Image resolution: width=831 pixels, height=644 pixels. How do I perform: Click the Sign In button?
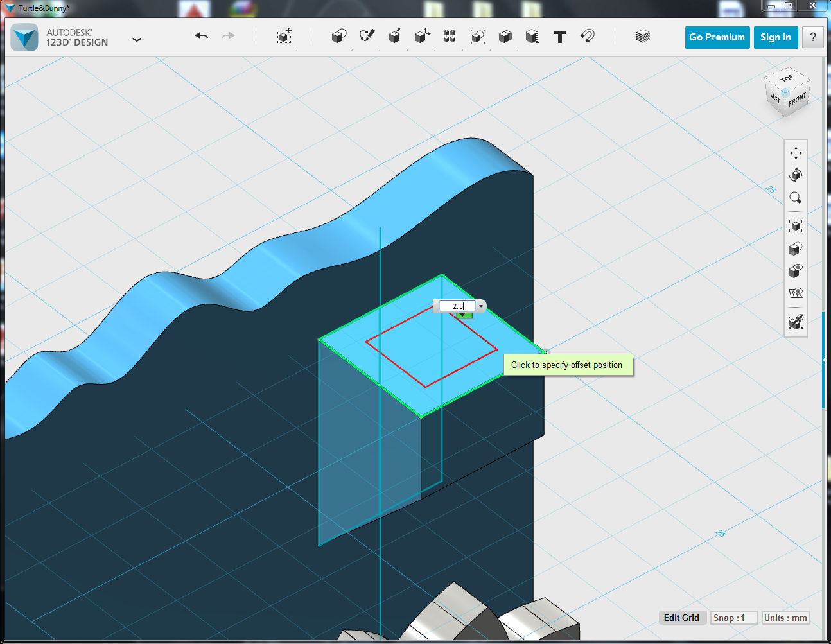775,37
